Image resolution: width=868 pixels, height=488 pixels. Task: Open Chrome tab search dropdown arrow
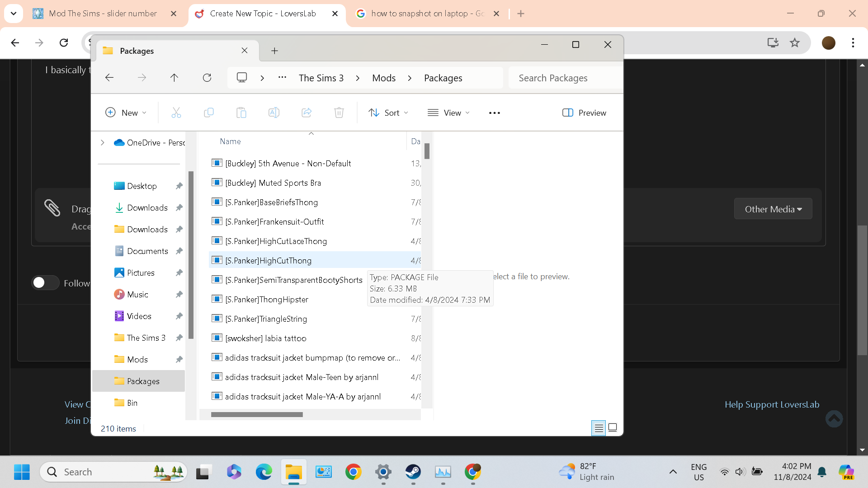click(14, 14)
